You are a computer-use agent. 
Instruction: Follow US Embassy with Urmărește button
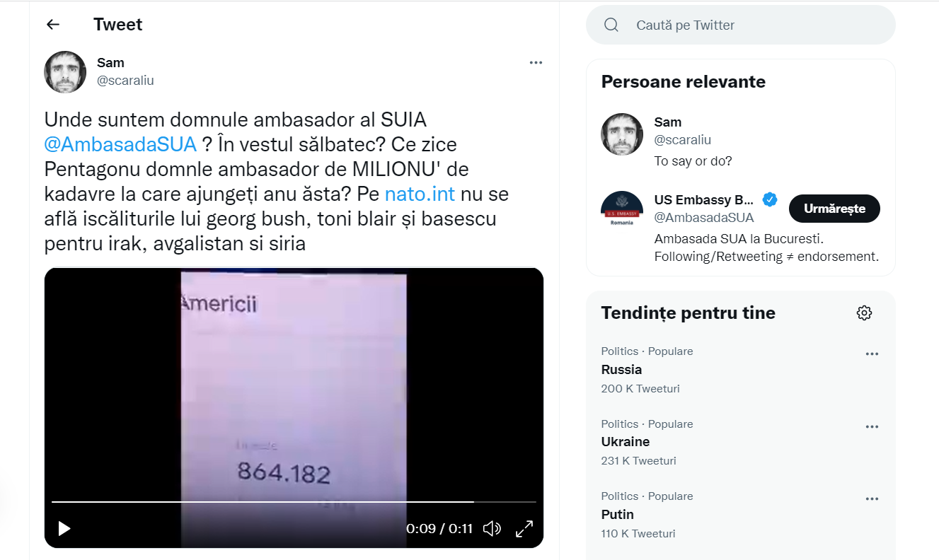click(834, 209)
